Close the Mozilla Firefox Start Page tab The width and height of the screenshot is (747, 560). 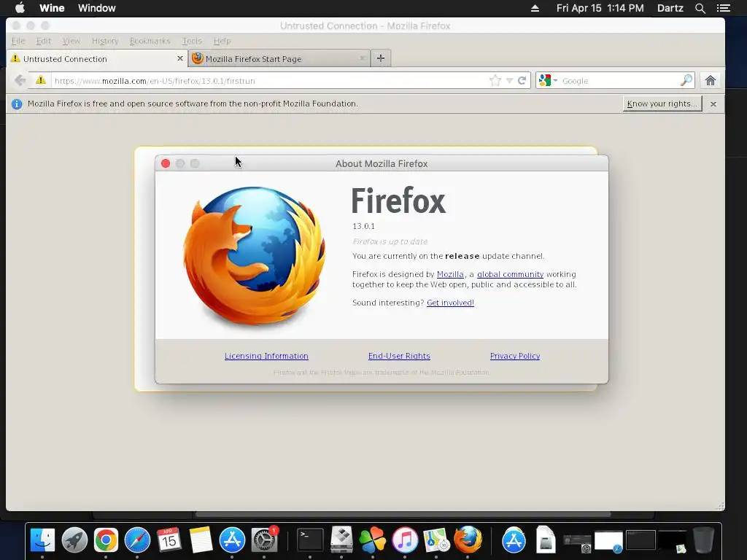(362, 58)
